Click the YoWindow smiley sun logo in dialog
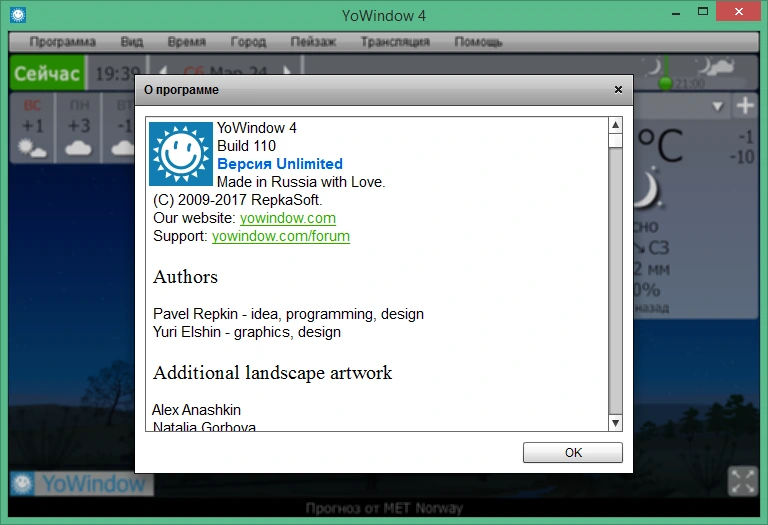This screenshot has width=768, height=525. tap(181, 154)
